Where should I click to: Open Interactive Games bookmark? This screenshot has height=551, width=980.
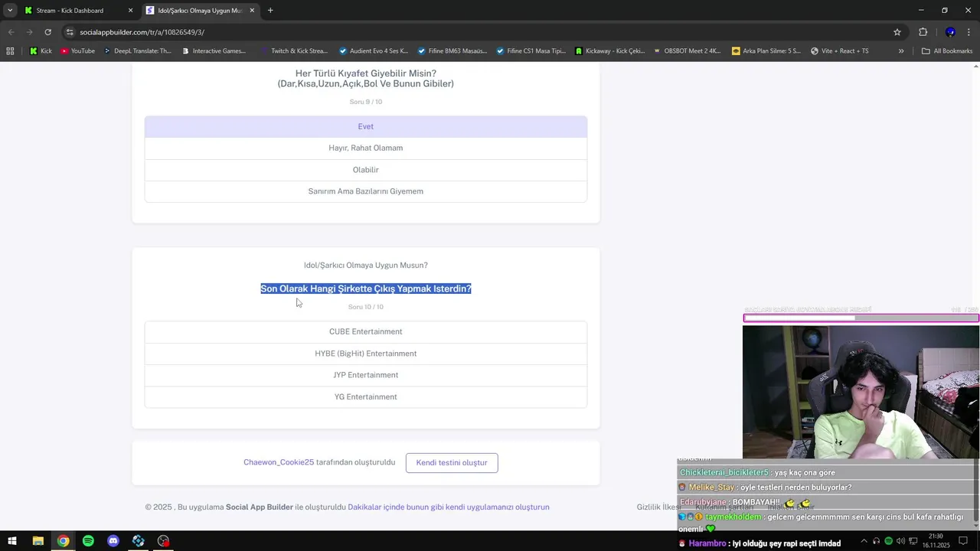(214, 51)
